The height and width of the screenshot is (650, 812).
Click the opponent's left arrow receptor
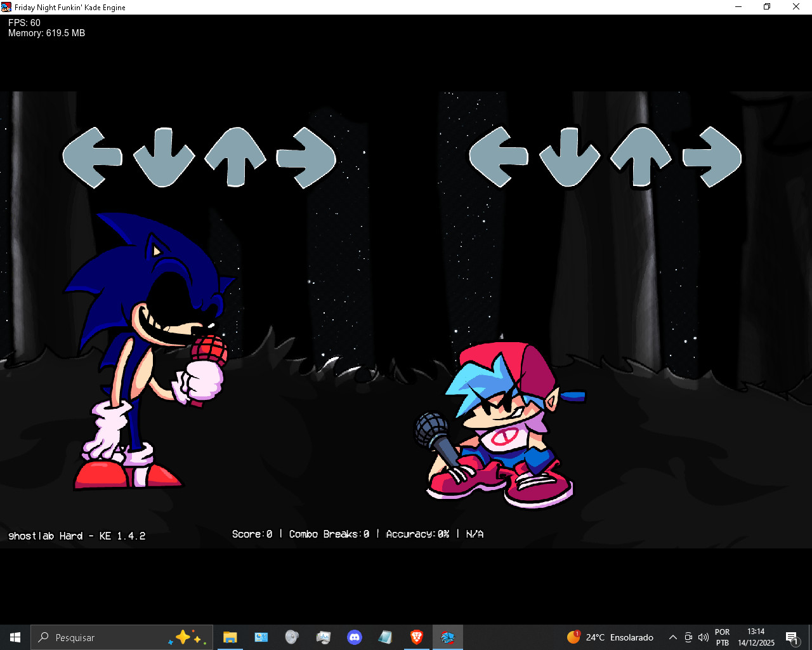tap(93, 157)
